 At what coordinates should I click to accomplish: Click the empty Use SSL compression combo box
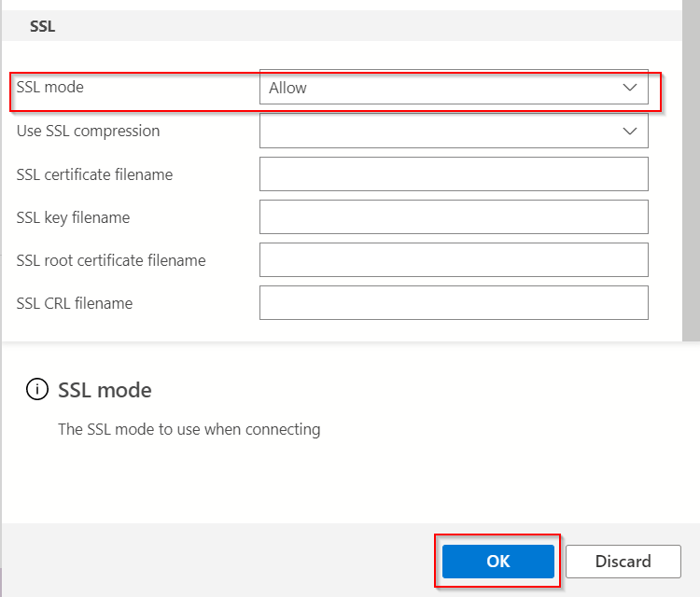pyautogui.click(x=439, y=132)
